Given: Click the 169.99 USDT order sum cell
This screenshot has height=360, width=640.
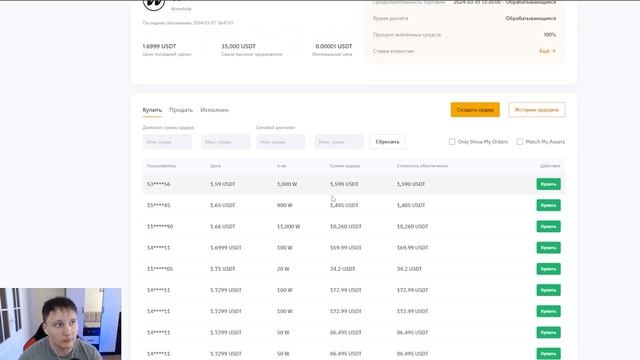Looking at the screenshot, I should 345,248.
